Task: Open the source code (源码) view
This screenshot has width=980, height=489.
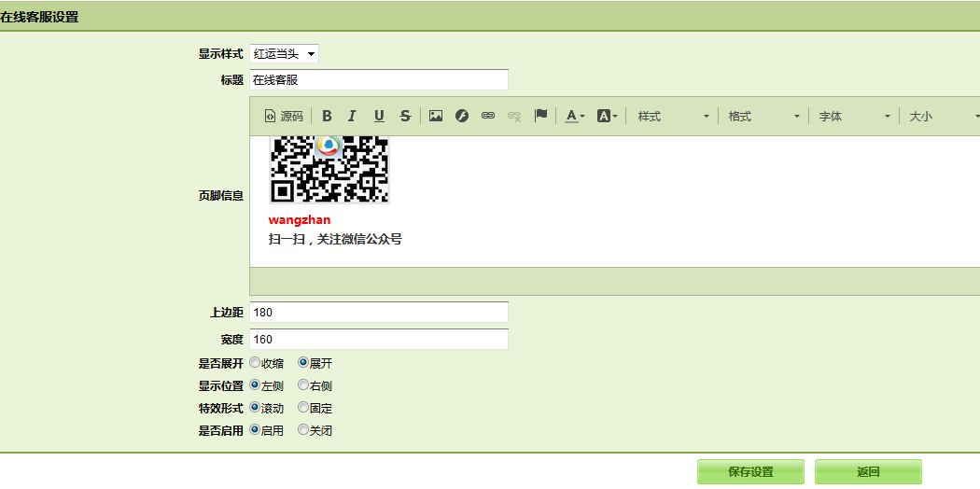Action: coord(284,116)
